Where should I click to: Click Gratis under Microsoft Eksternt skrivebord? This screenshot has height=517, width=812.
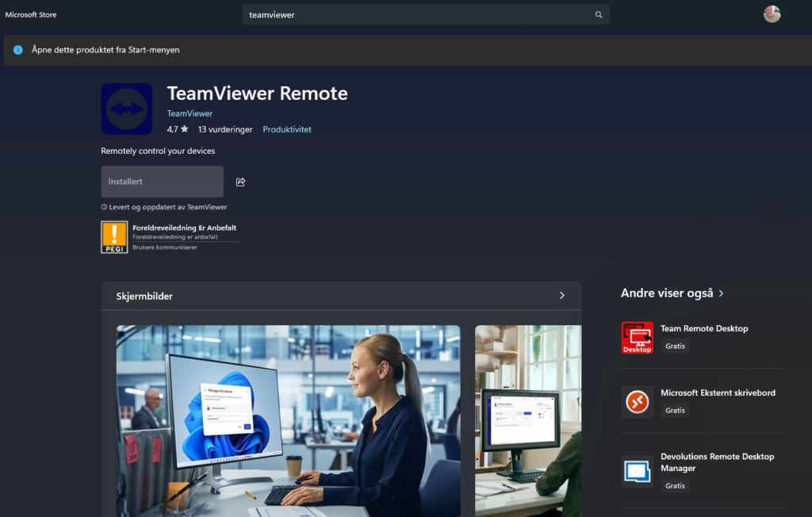click(x=675, y=410)
